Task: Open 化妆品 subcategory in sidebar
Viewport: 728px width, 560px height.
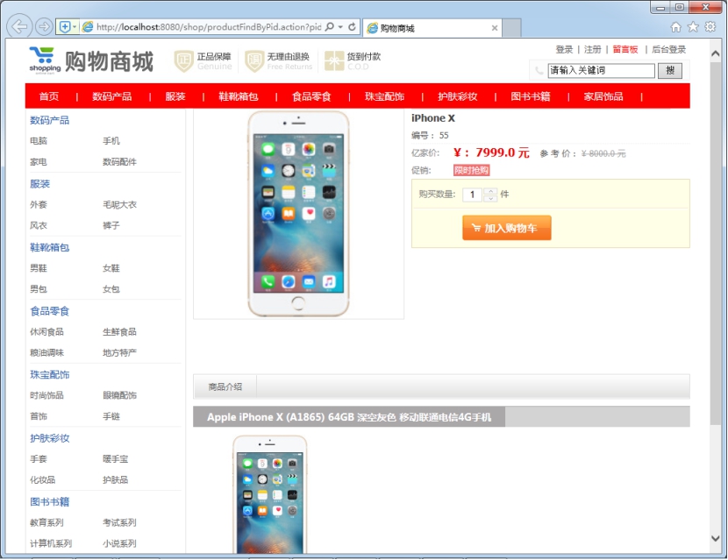Action: click(43, 479)
